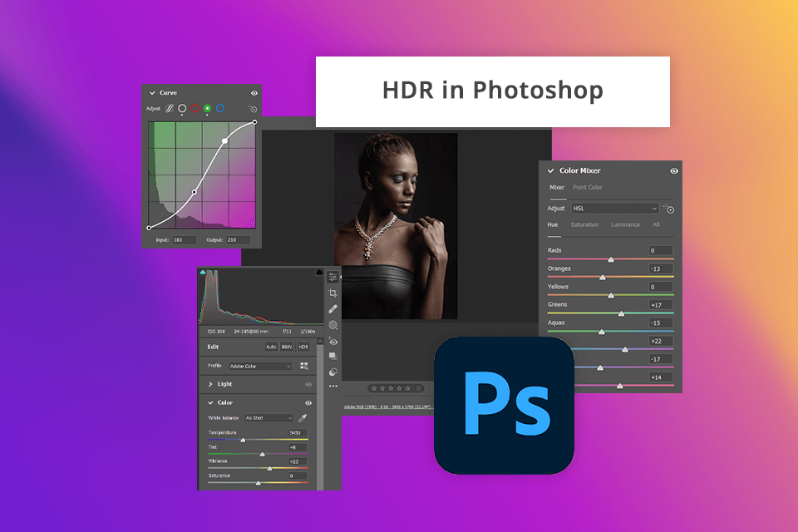Viewport: 798px width, 532px height.
Task: Set rating to fifth star
Action: coord(407,388)
